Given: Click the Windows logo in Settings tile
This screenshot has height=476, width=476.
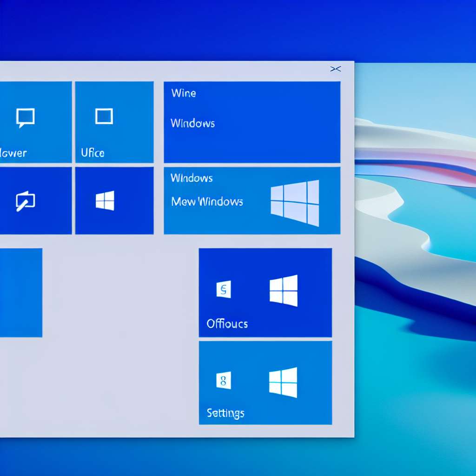Looking at the screenshot, I should point(283,382).
